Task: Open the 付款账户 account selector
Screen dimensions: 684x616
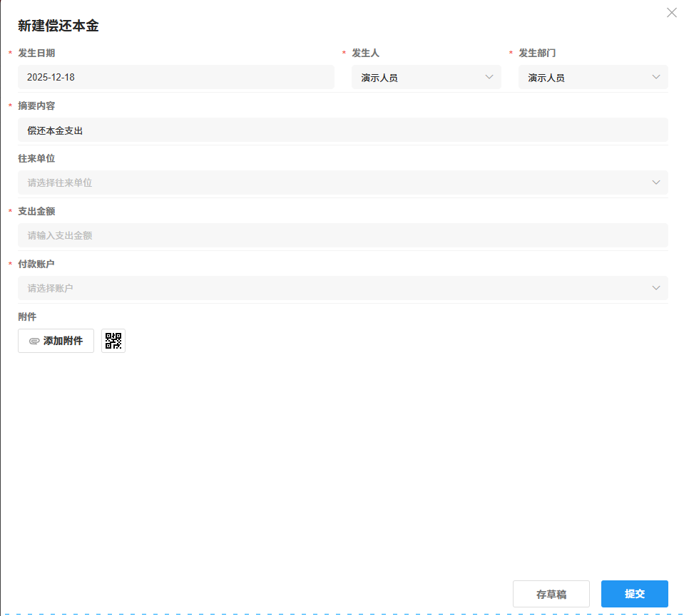Action: coord(342,288)
